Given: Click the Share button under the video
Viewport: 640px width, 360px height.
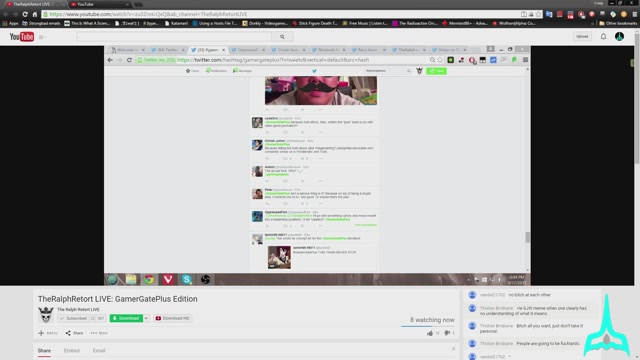Looking at the screenshot, I should tap(74, 333).
